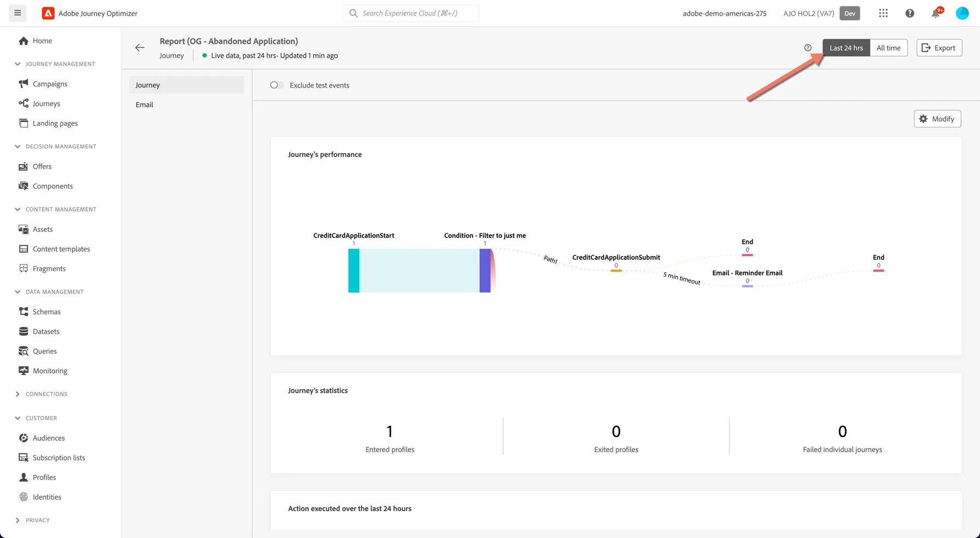Select the Journey report tab
Viewport: 980px width, 538px height.
tap(186, 85)
